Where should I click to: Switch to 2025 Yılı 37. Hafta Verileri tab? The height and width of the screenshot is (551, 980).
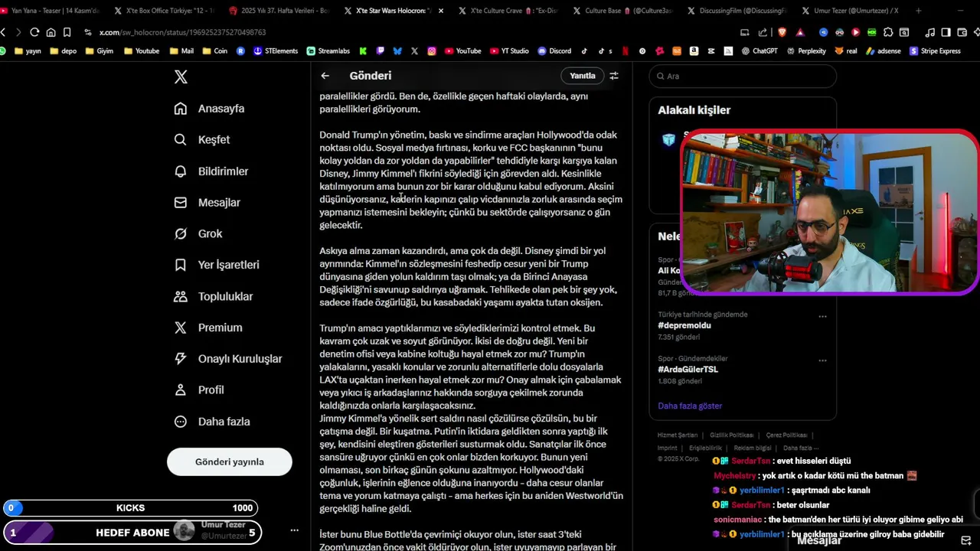pyautogui.click(x=279, y=11)
